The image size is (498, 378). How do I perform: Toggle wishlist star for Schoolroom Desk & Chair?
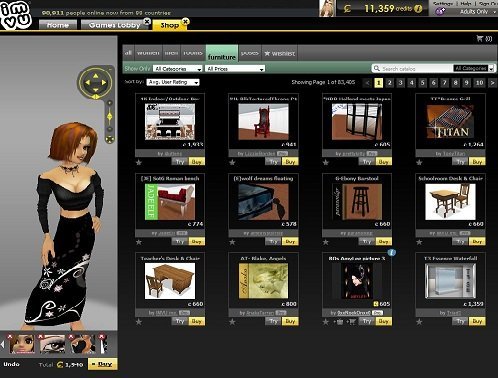[x=419, y=242]
